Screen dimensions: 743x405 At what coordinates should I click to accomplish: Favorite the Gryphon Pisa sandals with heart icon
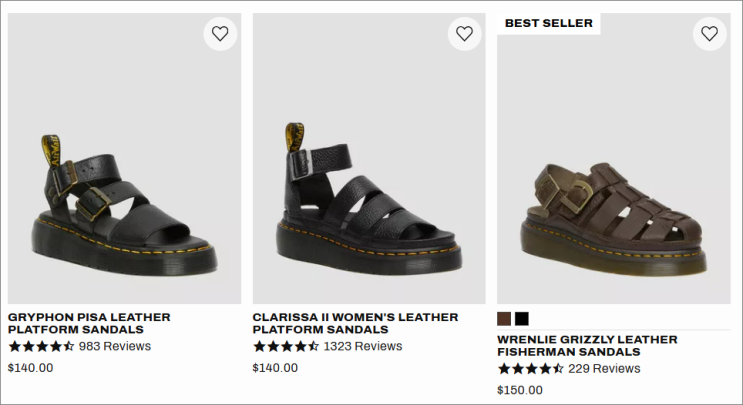coord(220,33)
